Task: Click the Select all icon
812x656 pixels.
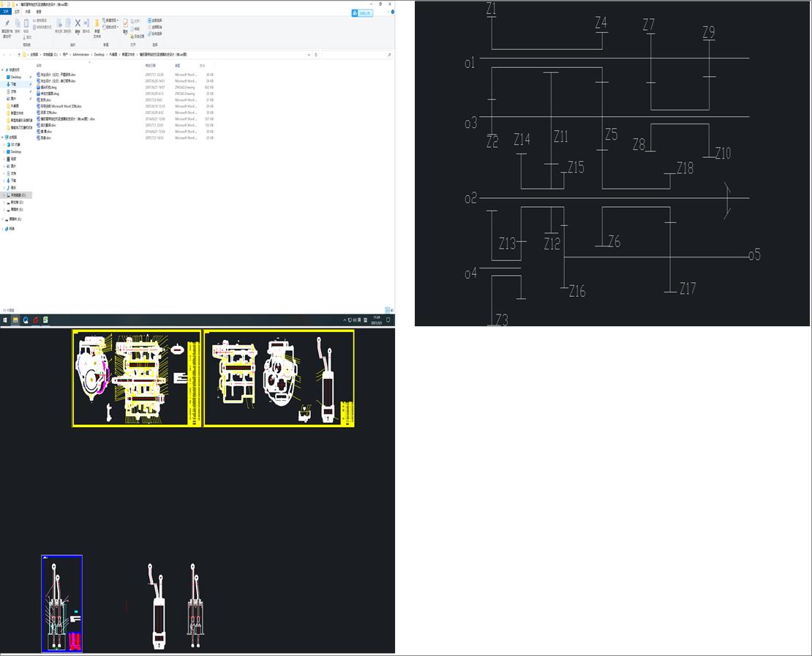Action: (150, 20)
